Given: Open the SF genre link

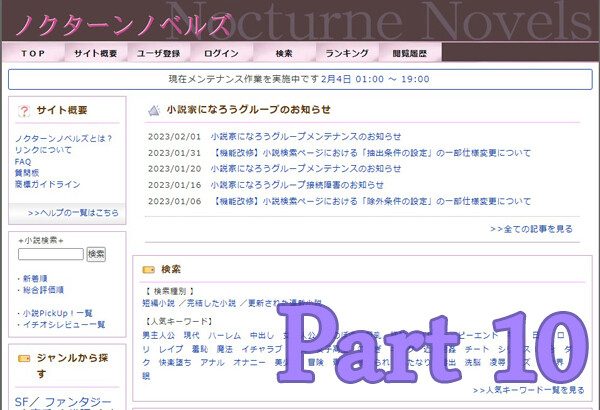Looking at the screenshot, I should 21,402.
